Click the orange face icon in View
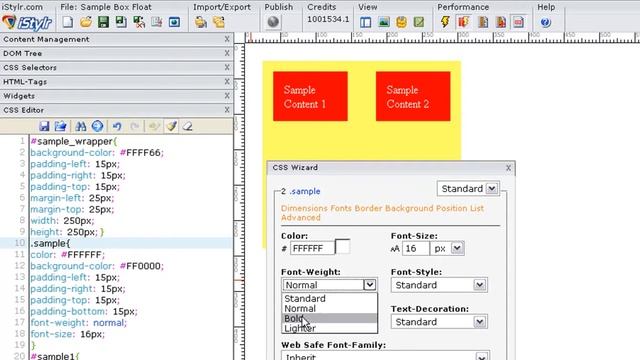The height and width of the screenshot is (360, 640). (x=402, y=22)
